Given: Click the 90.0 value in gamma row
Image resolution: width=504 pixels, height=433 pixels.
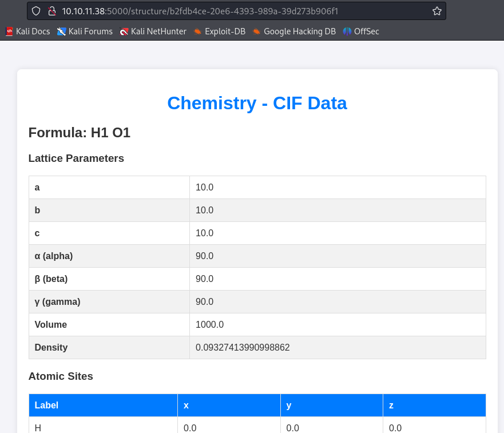Looking at the screenshot, I should pos(204,302).
